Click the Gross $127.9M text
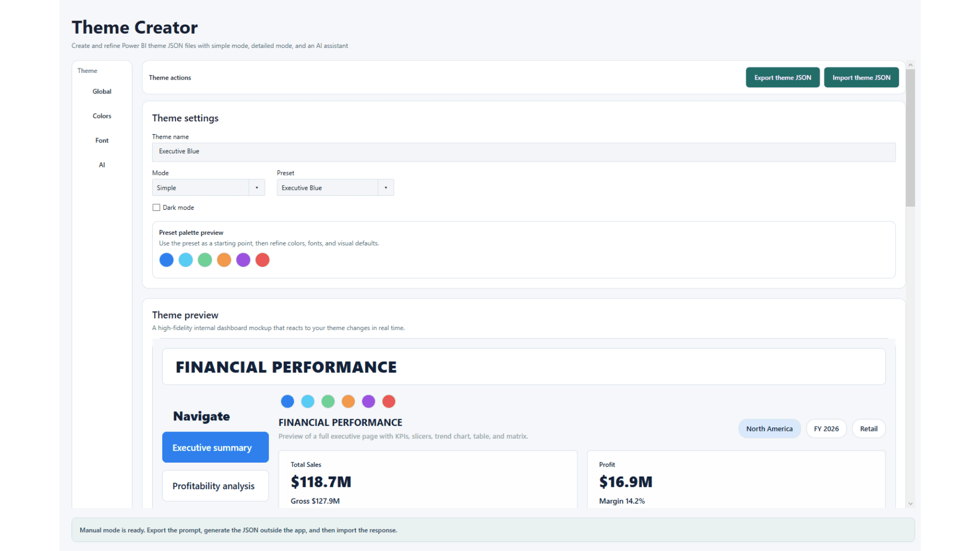This screenshot has height=551, width=980. click(x=315, y=501)
